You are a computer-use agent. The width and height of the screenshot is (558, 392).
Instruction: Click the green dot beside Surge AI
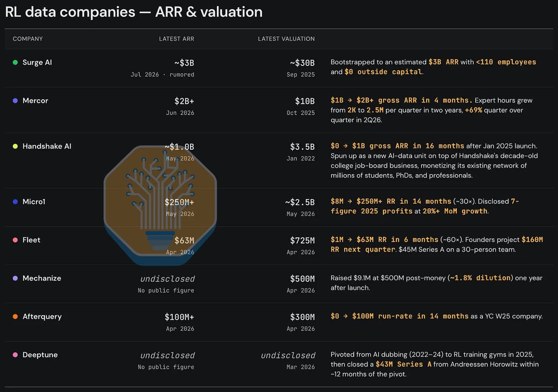click(x=15, y=62)
